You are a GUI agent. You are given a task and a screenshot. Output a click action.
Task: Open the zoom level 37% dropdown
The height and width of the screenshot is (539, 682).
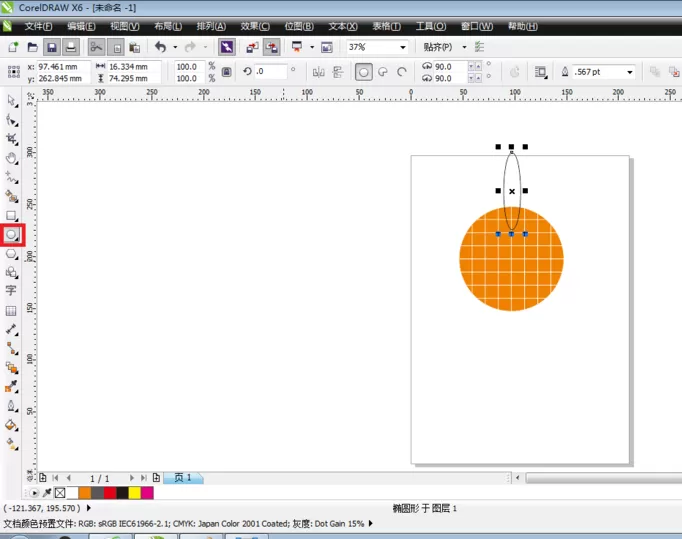pyautogui.click(x=403, y=47)
